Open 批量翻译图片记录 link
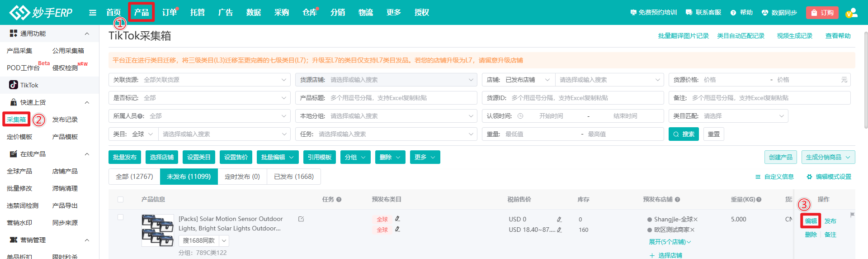Image resolution: width=868 pixels, height=259 pixels. 683,36
